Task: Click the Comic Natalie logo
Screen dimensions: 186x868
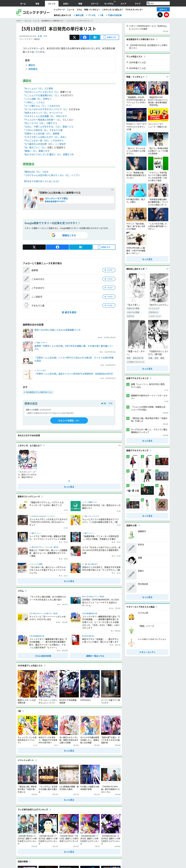Action: coord(33,12)
